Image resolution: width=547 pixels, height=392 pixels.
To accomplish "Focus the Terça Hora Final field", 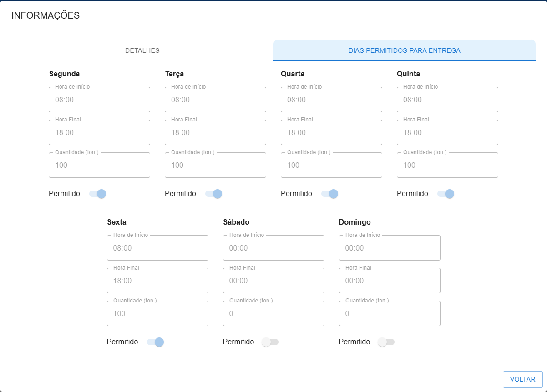I will tap(215, 132).
